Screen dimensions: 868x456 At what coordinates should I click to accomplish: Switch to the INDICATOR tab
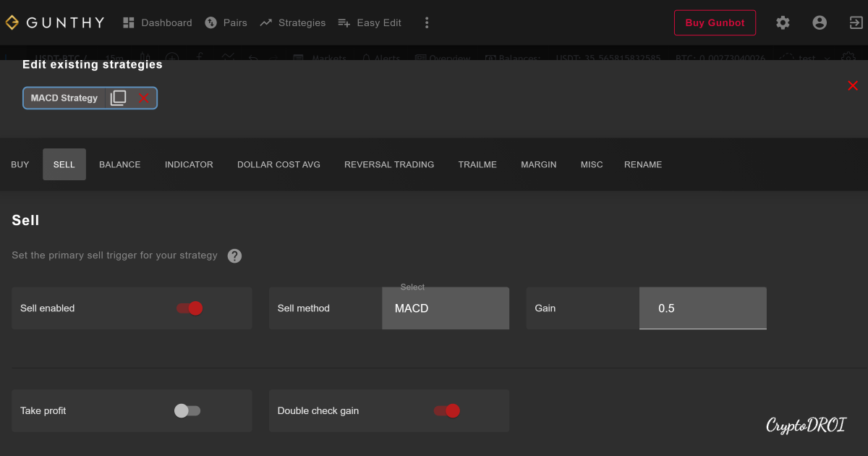pyautogui.click(x=189, y=164)
